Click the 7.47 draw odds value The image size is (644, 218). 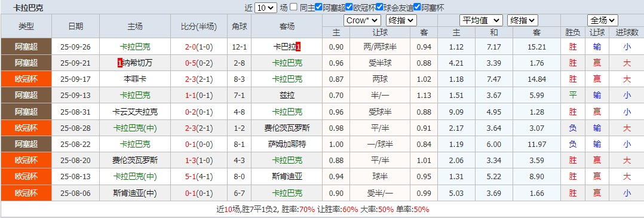pyautogui.click(x=493, y=79)
